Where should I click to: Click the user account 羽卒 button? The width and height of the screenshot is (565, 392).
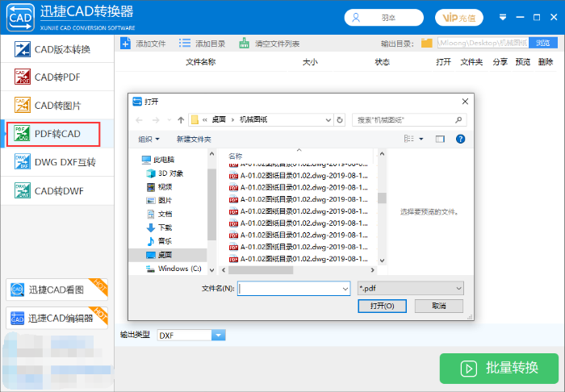pyautogui.click(x=383, y=18)
